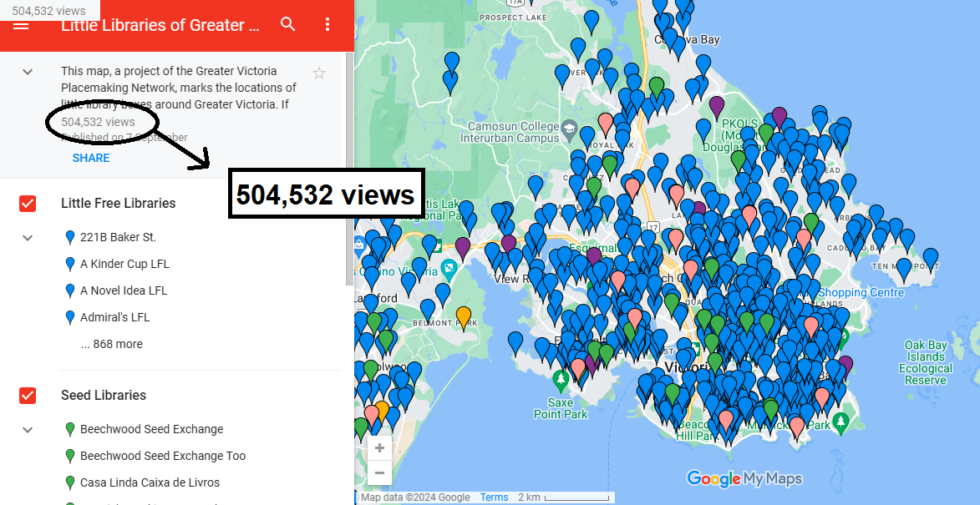The width and height of the screenshot is (980, 505).
Task: Expand the map description chevron
Action: 28,72
